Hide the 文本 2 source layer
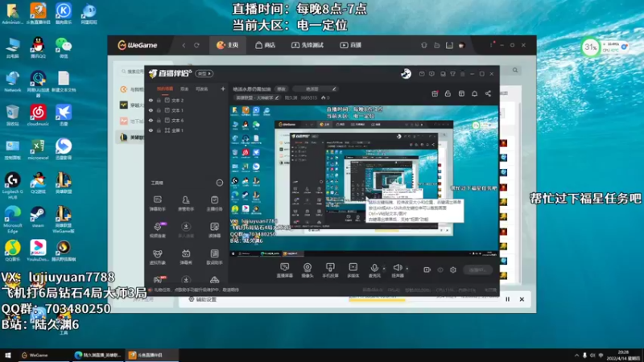Viewport: 644px width, 362px height. tap(151, 100)
